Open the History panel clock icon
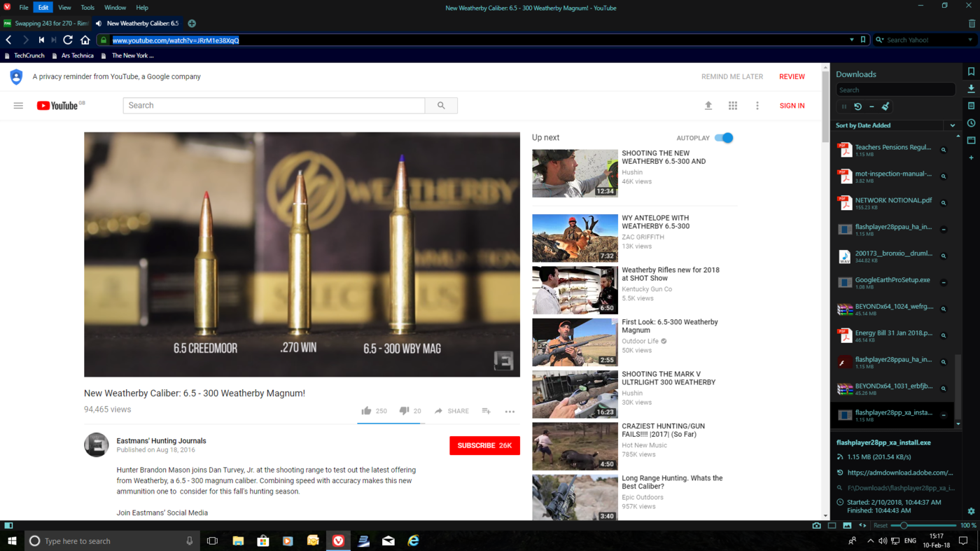 [x=971, y=123]
